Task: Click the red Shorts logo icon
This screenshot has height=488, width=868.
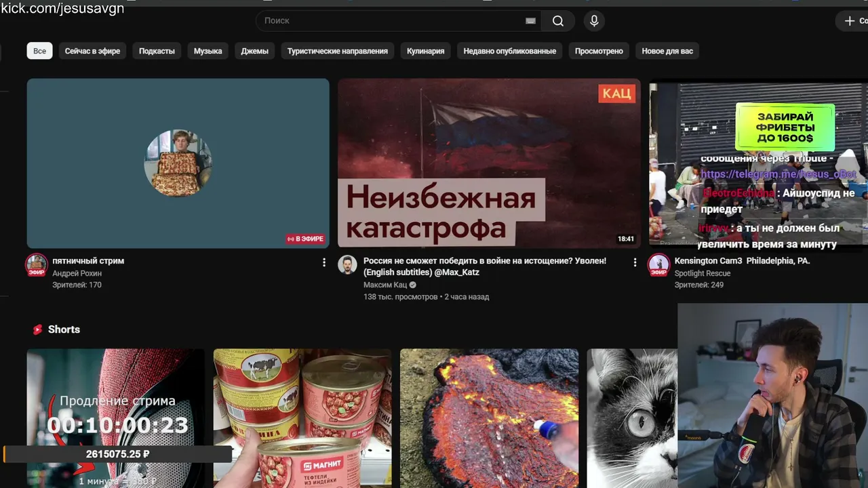Action: tap(38, 329)
